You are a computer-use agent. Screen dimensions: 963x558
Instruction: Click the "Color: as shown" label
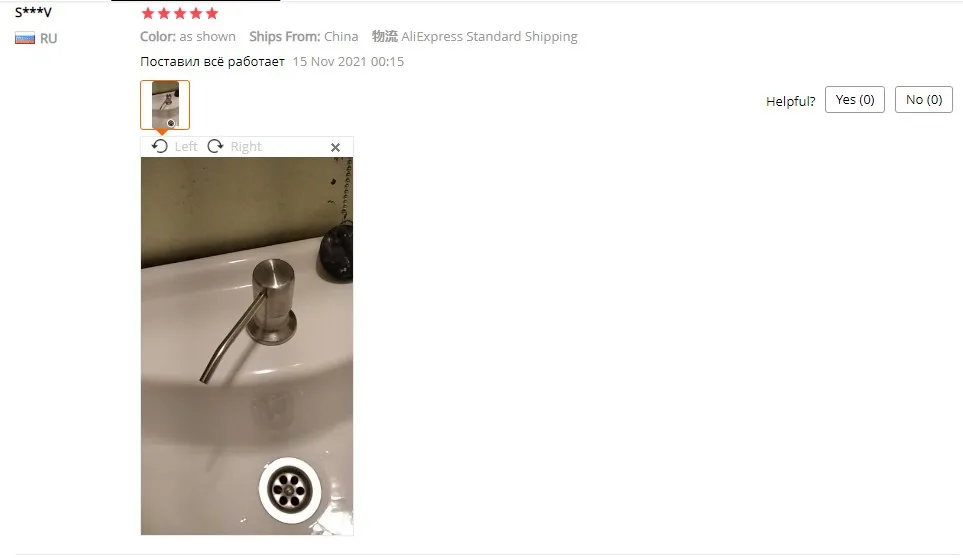point(188,37)
